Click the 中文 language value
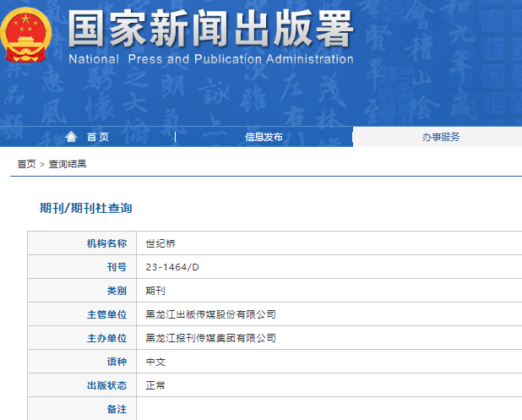This screenshot has height=420, width=522. click(x=155, y=362)
